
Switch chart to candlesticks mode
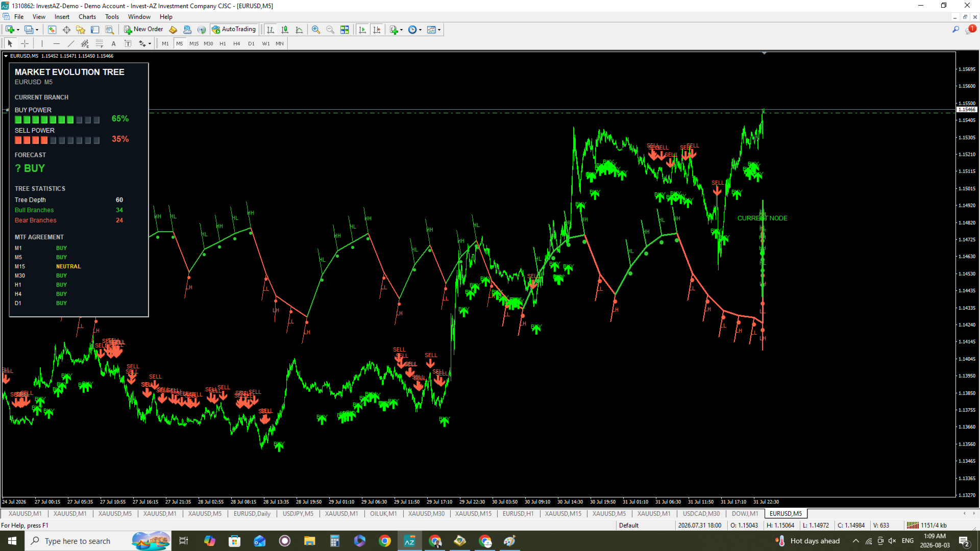tap(285, 30)
